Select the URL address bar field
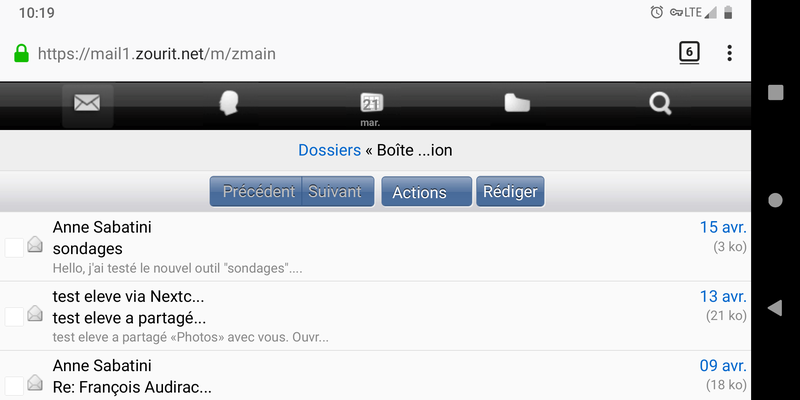800x400 pixels. (157, 54)
